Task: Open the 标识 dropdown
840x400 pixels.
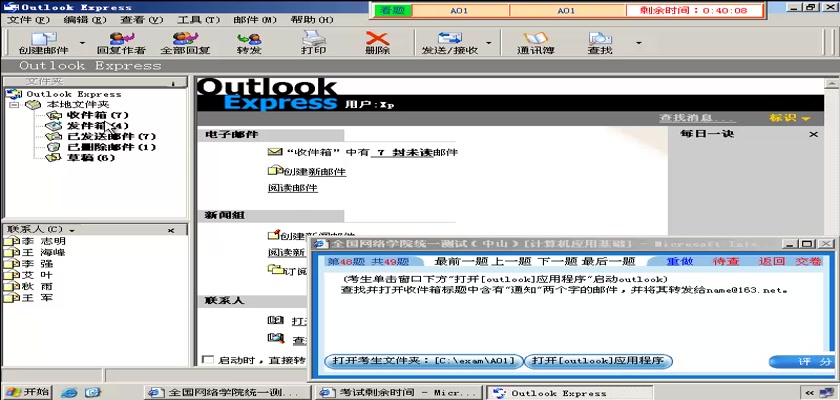Action: [790, 118]
